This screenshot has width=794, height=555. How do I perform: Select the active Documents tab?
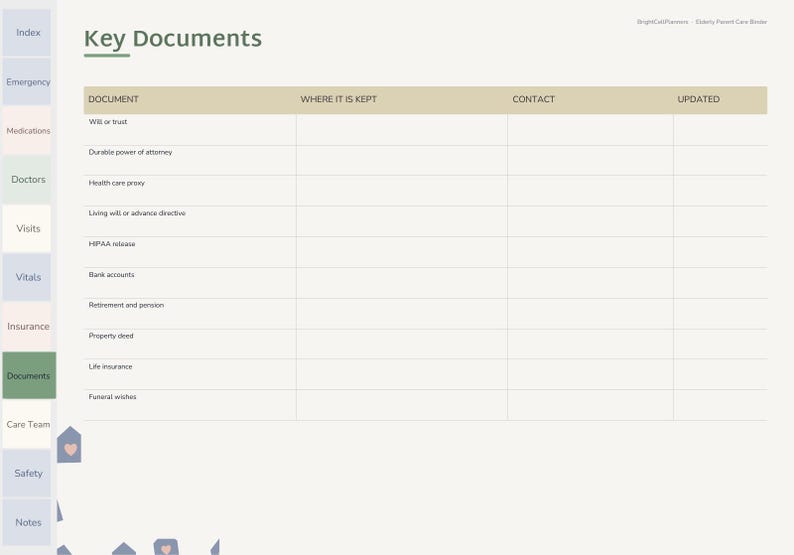(29, 375)
